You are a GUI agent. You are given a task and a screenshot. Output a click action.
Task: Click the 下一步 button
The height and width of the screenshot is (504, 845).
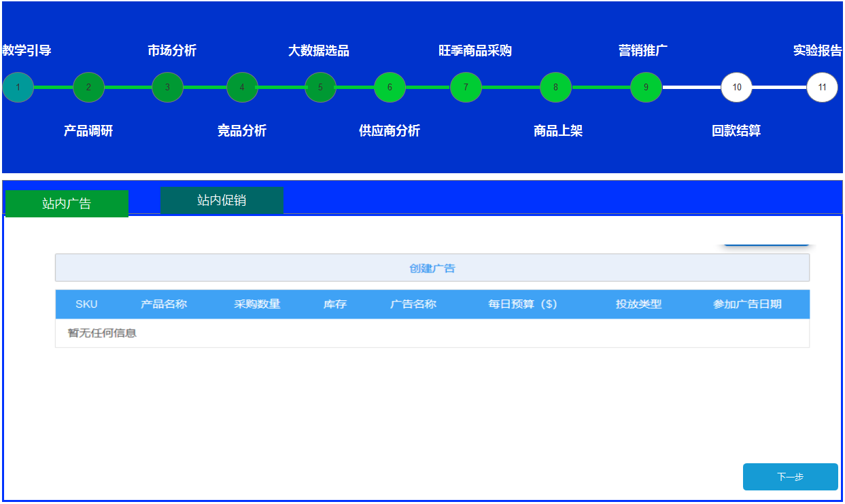[790, 477]
